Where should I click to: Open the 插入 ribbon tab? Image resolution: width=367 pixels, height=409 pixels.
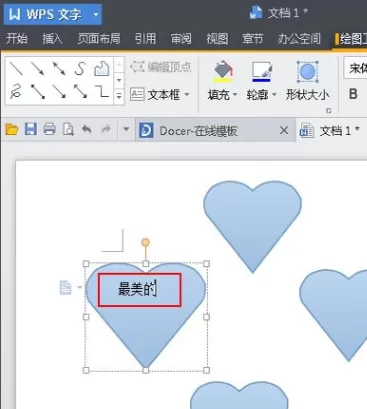coord(52,39)
